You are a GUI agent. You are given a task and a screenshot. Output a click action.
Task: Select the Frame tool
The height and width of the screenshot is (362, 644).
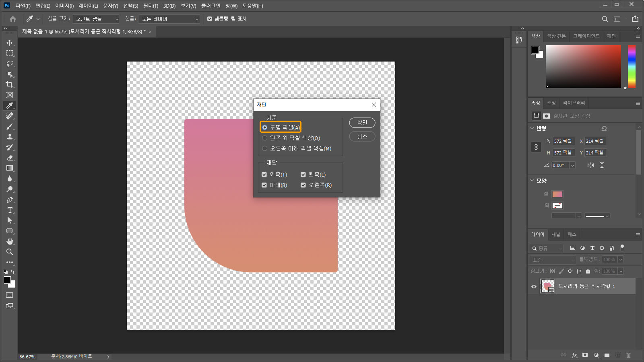(x=10, y=95)
